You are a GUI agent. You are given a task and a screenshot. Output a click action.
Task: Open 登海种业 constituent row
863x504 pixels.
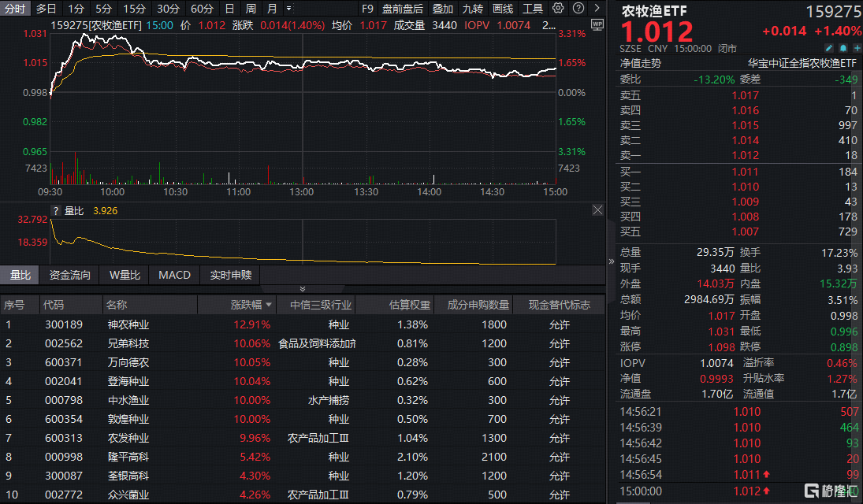click(303, 381)
